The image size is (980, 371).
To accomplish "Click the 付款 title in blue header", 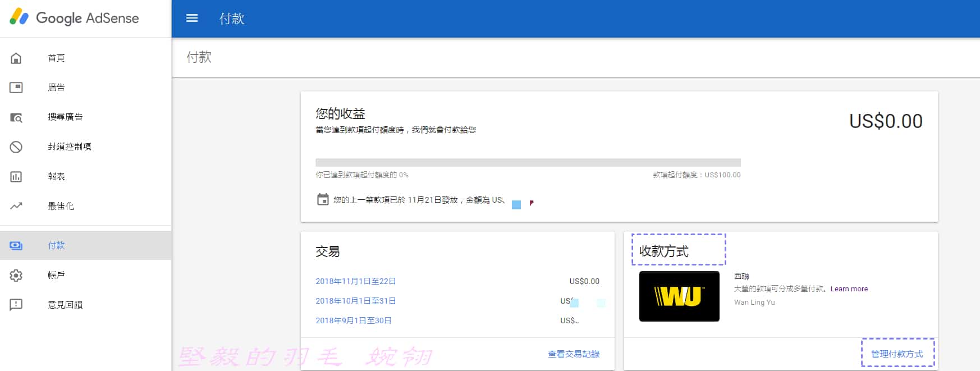I will [x=232, y=19].
